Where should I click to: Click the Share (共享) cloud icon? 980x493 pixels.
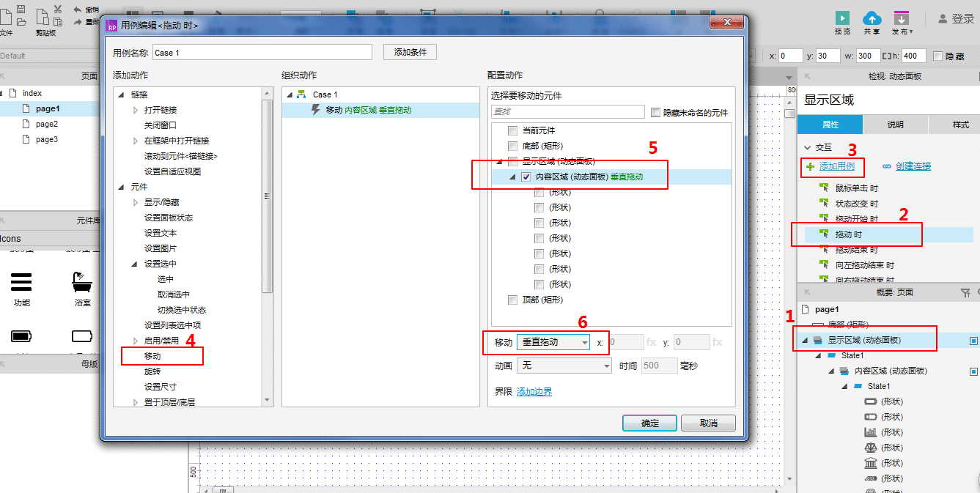(x=872, y=18)
